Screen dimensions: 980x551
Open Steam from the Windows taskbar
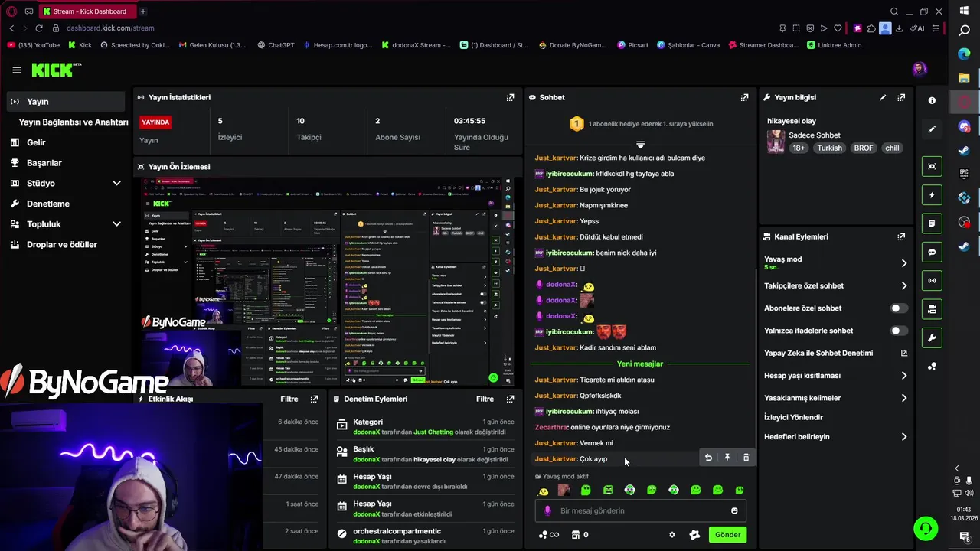[x=964, y=151]
